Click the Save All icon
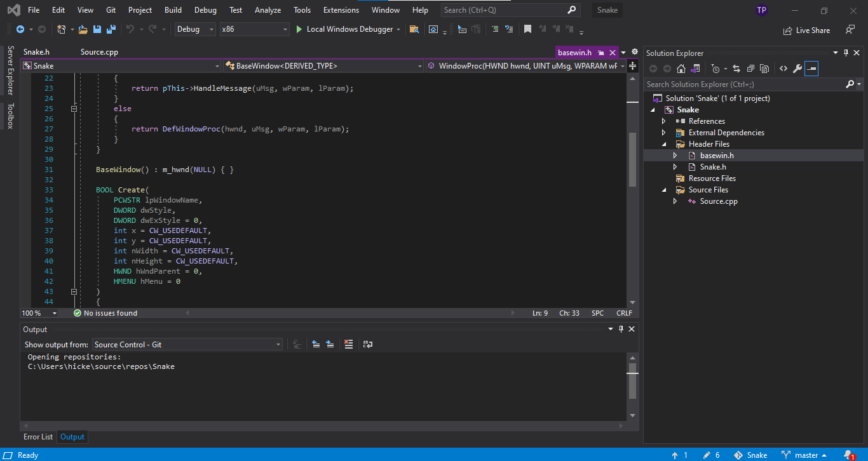This screenshot has width=868, height=461. tap(111, 29)
